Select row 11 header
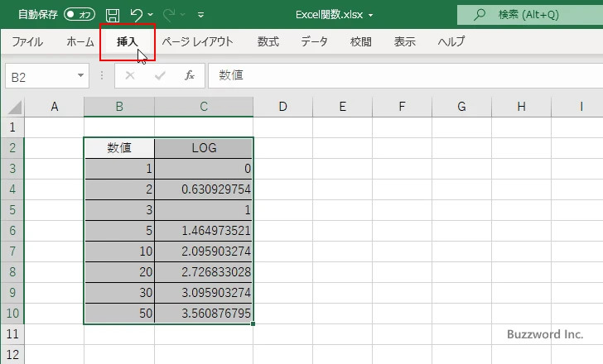This screenshot has height=364, width=603. point(12,334)
